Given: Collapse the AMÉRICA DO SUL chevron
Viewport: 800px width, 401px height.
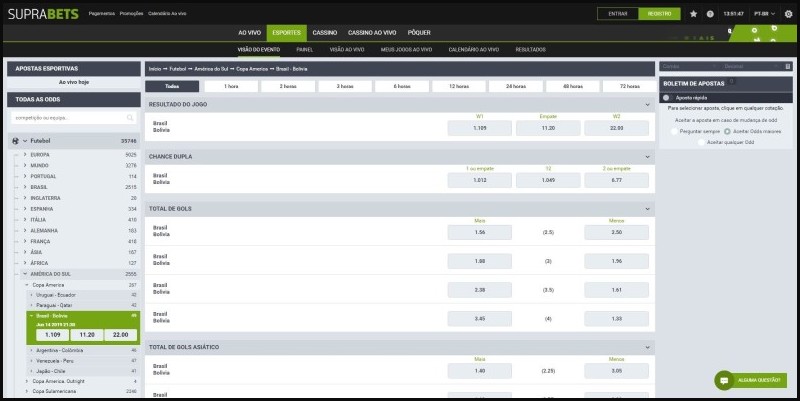Looking at the screenshot, I should coord(24,274).
